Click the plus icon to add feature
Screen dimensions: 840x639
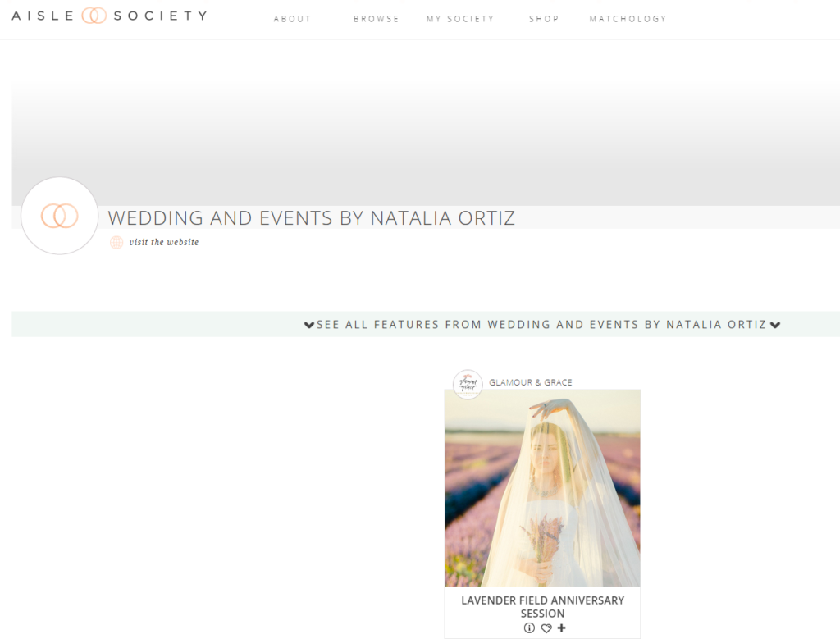(561, 628)
